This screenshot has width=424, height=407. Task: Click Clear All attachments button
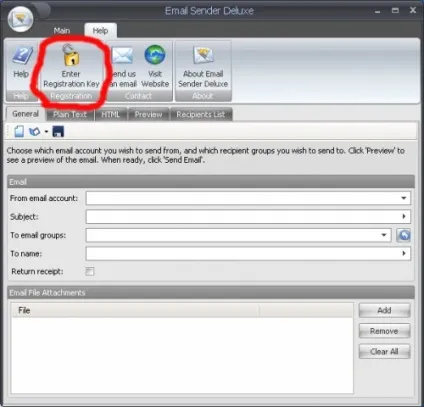pos(384,352)
